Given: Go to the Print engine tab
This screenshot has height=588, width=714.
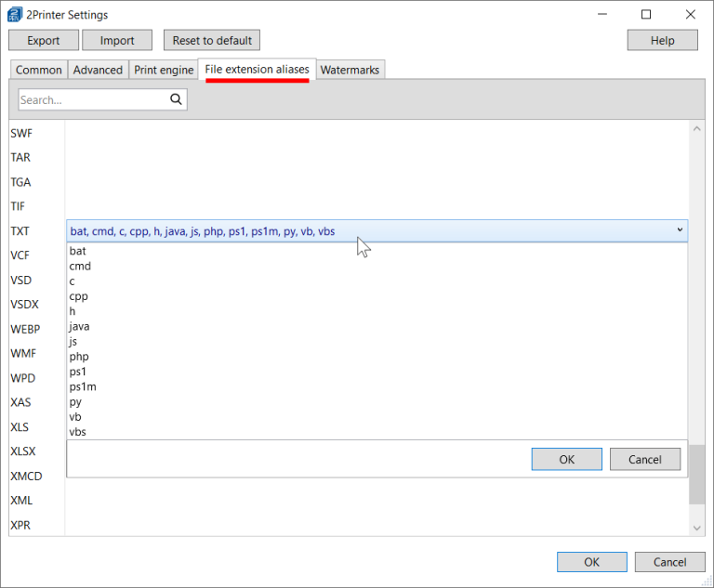Looking at the screenshot, I should click(x=164, y=70).
